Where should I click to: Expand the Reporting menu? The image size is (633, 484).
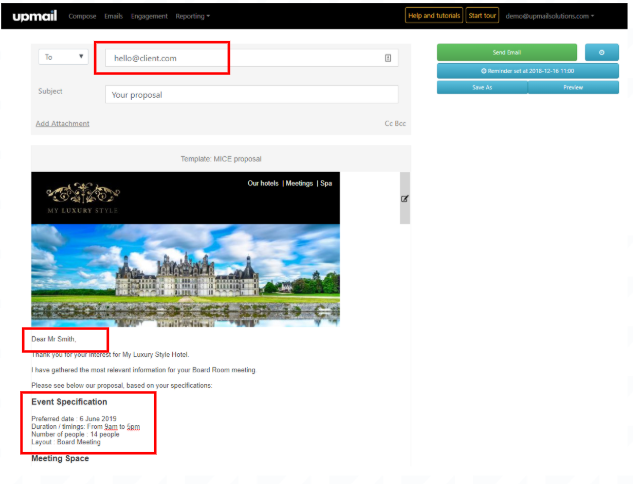[192, 16]
